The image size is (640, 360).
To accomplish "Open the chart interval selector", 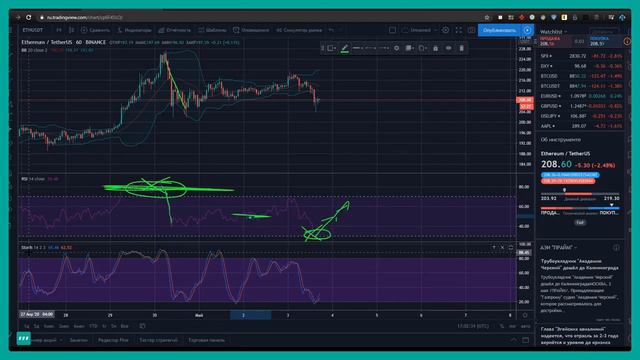I will coord(59,30).
